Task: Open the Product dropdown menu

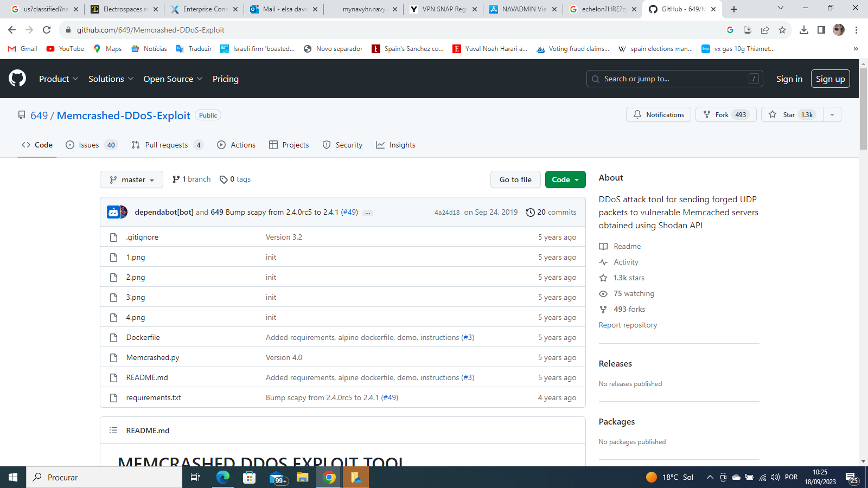Action: click(x=59, y=79)
